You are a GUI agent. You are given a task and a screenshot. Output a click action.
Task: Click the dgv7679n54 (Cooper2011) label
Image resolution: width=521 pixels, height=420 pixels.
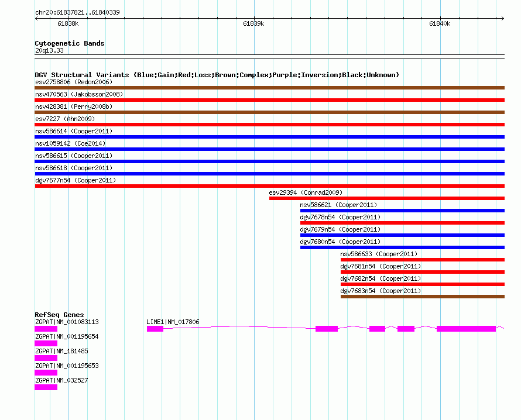pos(340,229)
